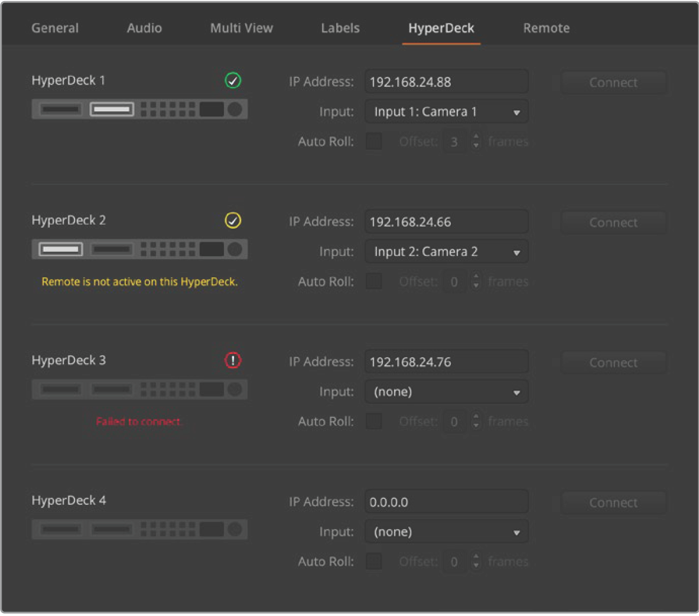Click the HyperDeck 2 device illustration

pyautogui.click(x=139, y=249)
